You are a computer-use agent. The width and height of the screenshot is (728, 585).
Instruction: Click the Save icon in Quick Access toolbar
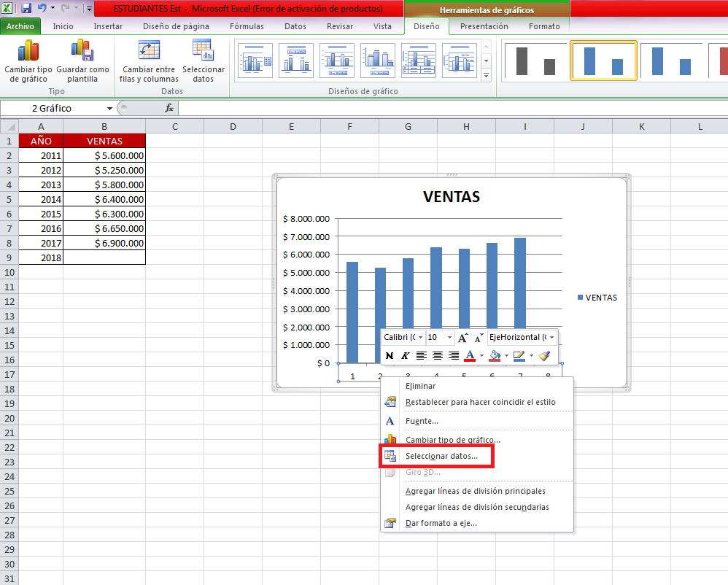coord(26,7)
